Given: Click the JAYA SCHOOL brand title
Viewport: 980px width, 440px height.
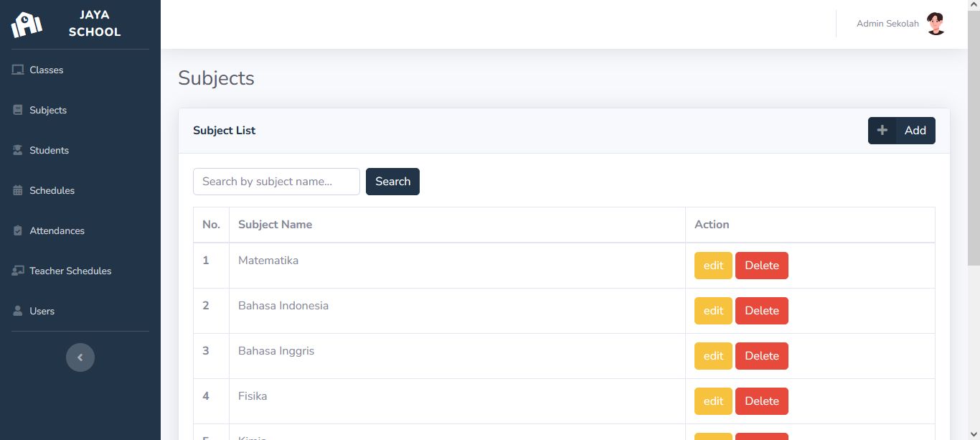Looking at the screenshot, I should 95,24.
